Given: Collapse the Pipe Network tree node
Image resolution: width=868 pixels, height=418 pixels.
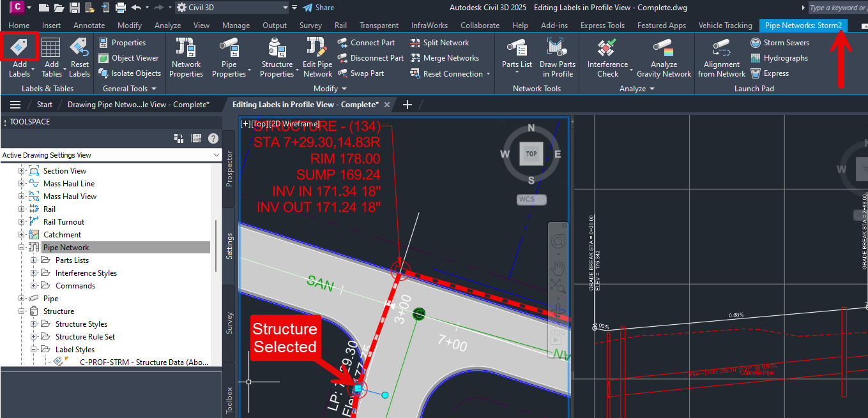Looking at the screenshot, I should tap(21, 248).
